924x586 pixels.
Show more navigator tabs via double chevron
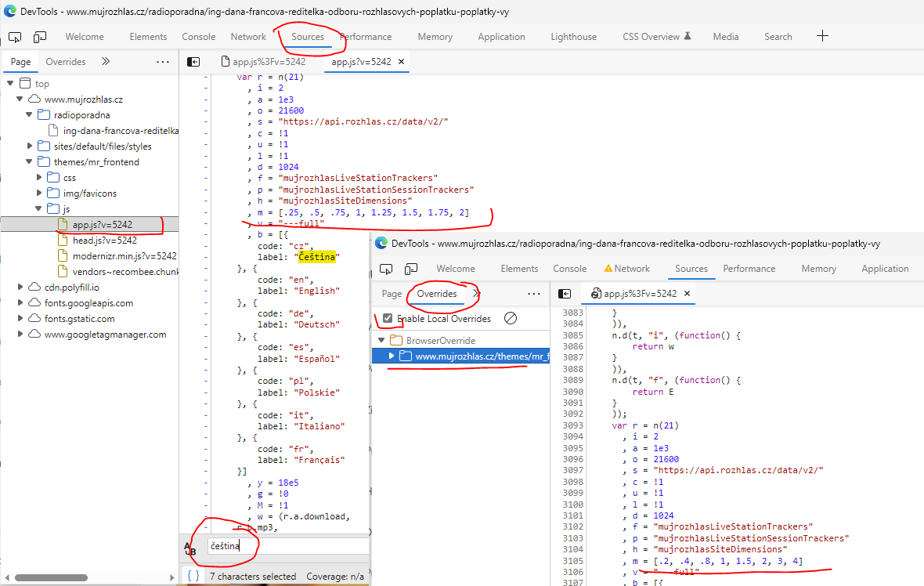[x=106, y=62]
